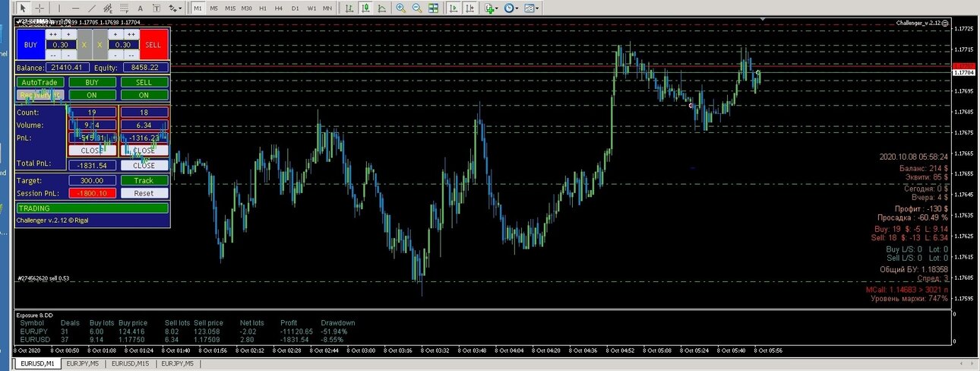The width and height of the screenshot is (980, 371).
Task: Select the trendline drawing tool
Action: pyautogui.click(x=91, y=8)
